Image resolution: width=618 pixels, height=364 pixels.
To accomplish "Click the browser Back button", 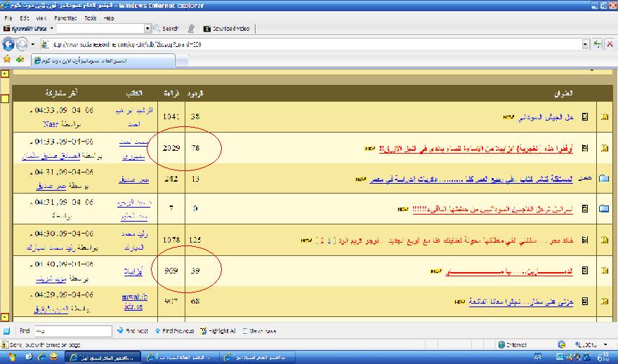I will (x=8, y=43).
